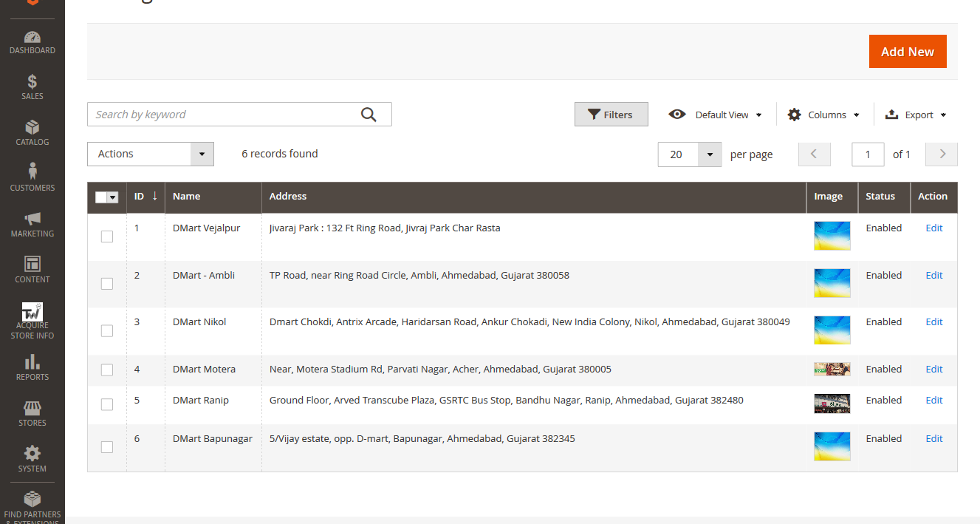The image size is (980, 524).
Task: Open the DMart - Ambli image thumbnail
Action: [x=832, y=283]
